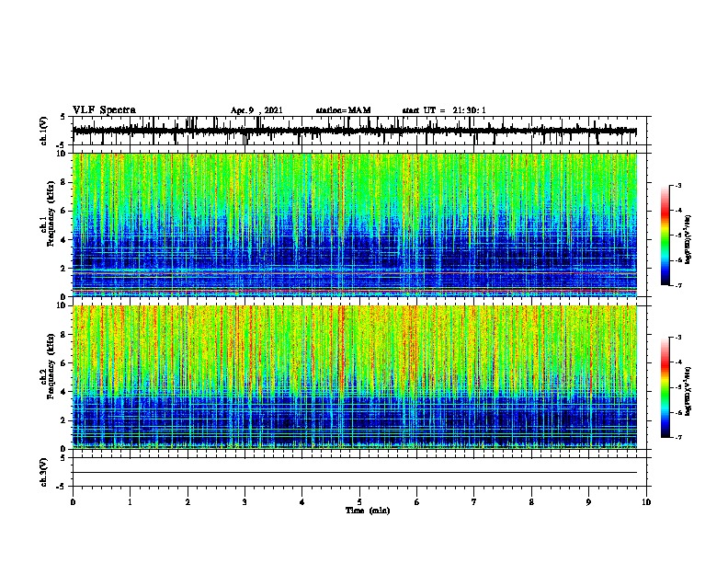Click the ch.2 spectrogram color scale bar
Image resolution: width=728 pixels, height=563 pixels.
(x=665, y=387)
